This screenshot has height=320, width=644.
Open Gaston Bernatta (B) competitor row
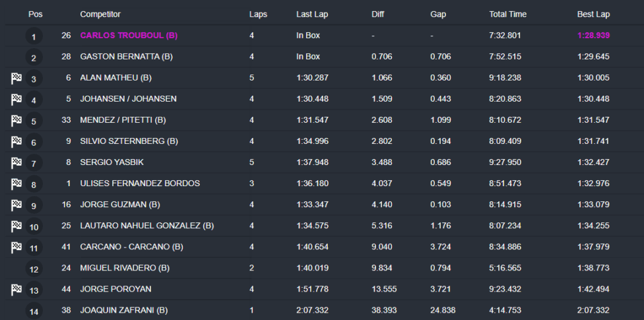(126, 57)
